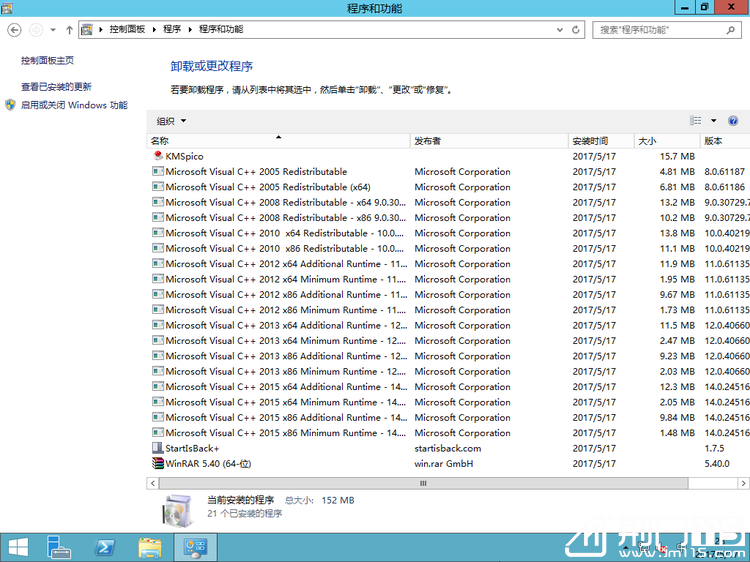Click 控制面板 in the address breadcrumb
The image size is (750, 562).
(x=127, y=29)
